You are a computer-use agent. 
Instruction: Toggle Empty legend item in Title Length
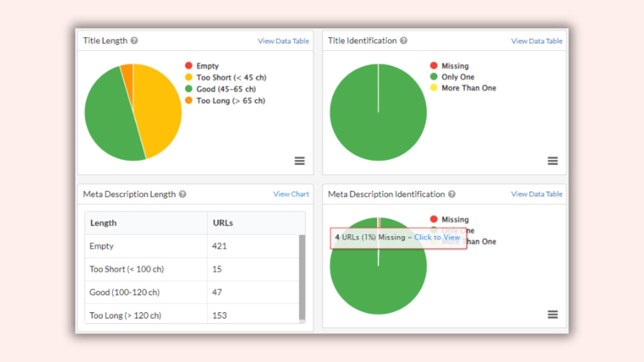pyautogui.click(x=207, y=66)
